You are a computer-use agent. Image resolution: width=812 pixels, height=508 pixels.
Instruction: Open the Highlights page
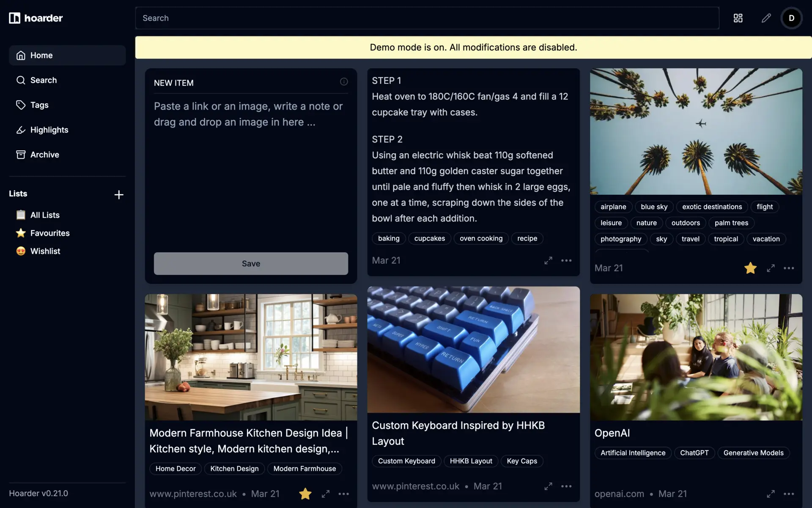(49, 130)
